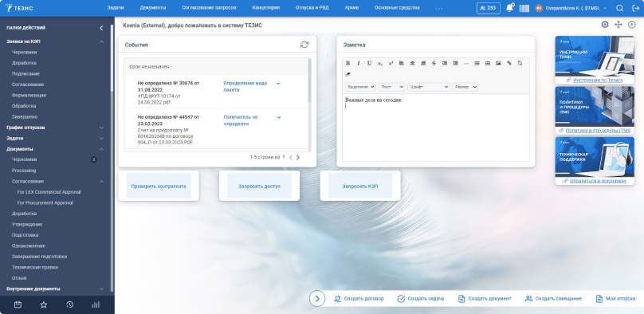Remove link using the unlink icon
Image resolution: width=644 pixels, height=314 pixels.
(520, 63)
